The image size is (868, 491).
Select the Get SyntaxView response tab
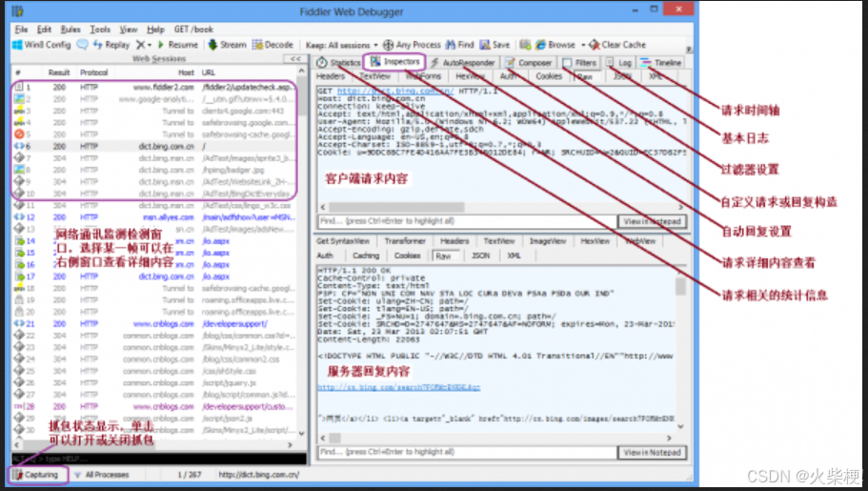click(x=343, y=241)
